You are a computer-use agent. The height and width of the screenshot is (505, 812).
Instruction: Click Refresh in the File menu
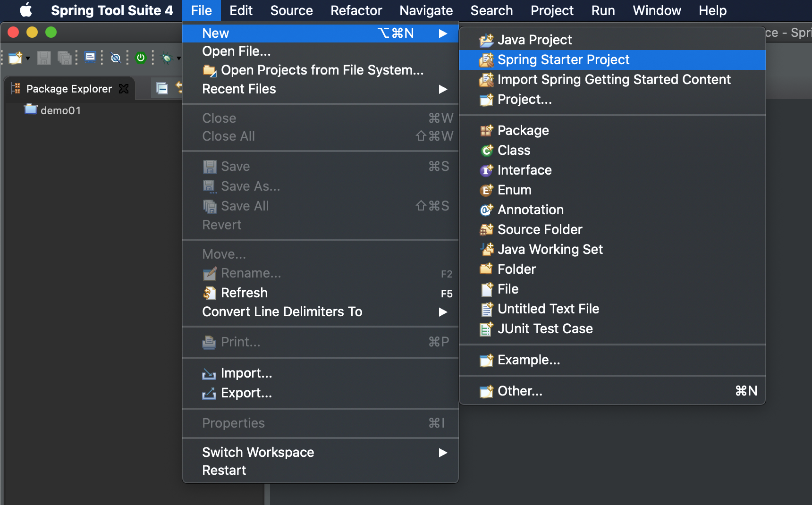pyautogui.click(x=321, y=293)
